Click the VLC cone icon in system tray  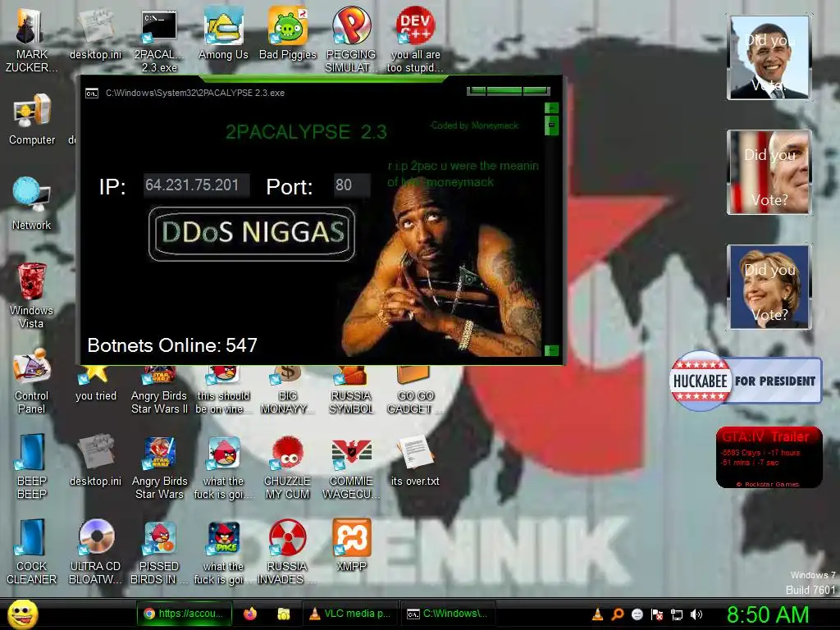pos(597,614)
